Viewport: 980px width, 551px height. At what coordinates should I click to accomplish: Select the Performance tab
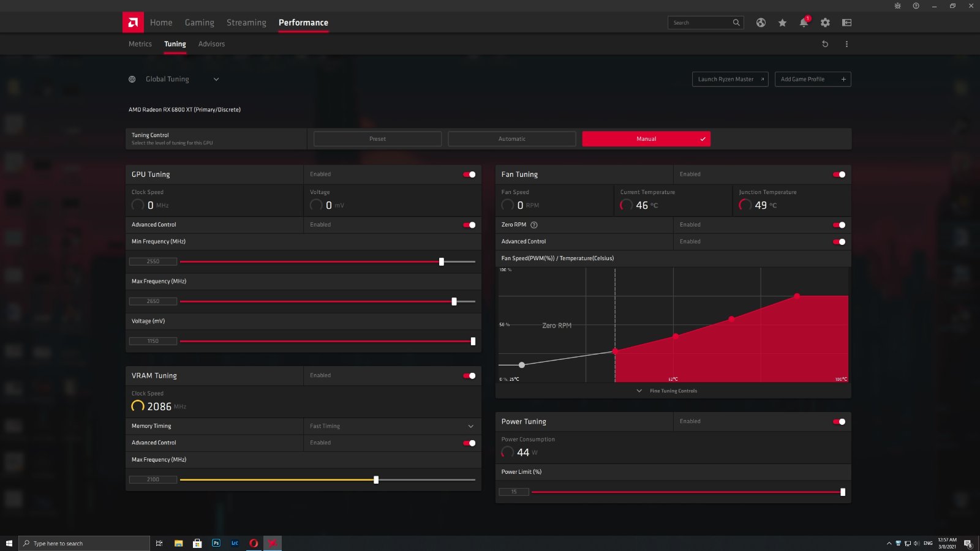pos(303,23)
